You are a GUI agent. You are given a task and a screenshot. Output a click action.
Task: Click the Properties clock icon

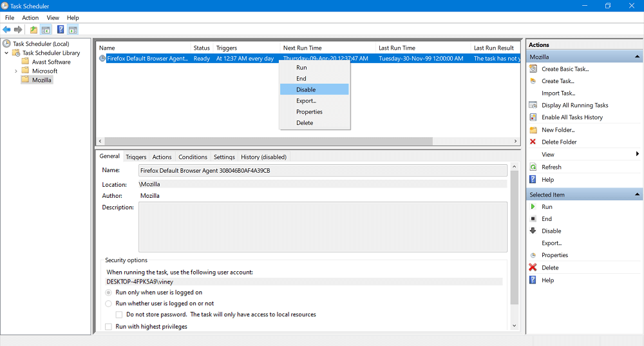533,255
